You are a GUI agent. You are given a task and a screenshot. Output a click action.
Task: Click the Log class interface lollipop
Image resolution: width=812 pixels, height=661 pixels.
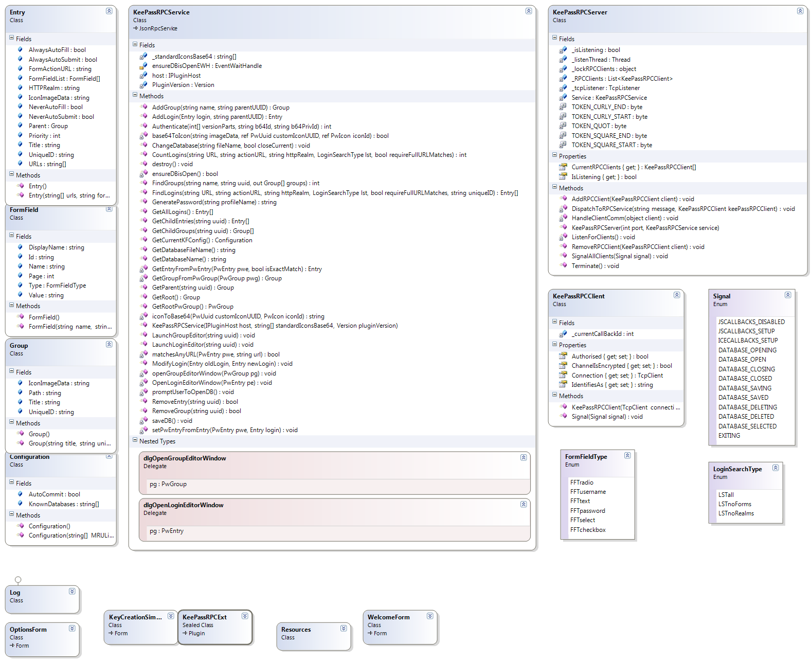18,580
